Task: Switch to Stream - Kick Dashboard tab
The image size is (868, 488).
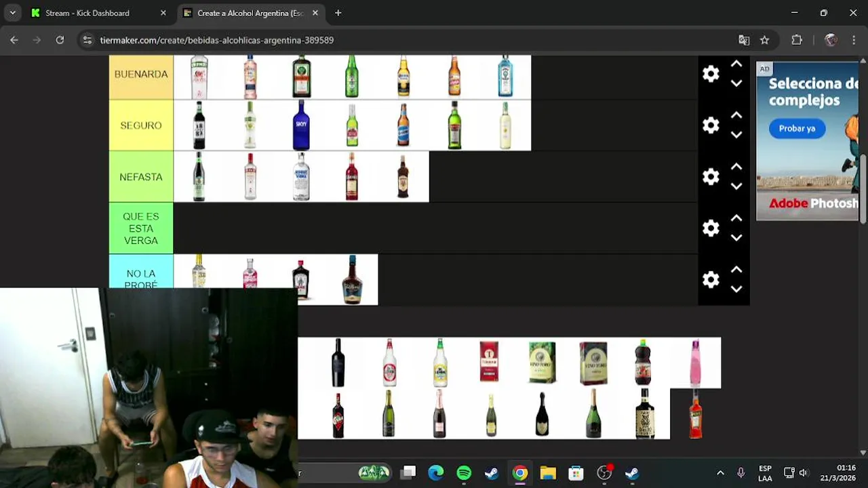Action: click(100, 13)
